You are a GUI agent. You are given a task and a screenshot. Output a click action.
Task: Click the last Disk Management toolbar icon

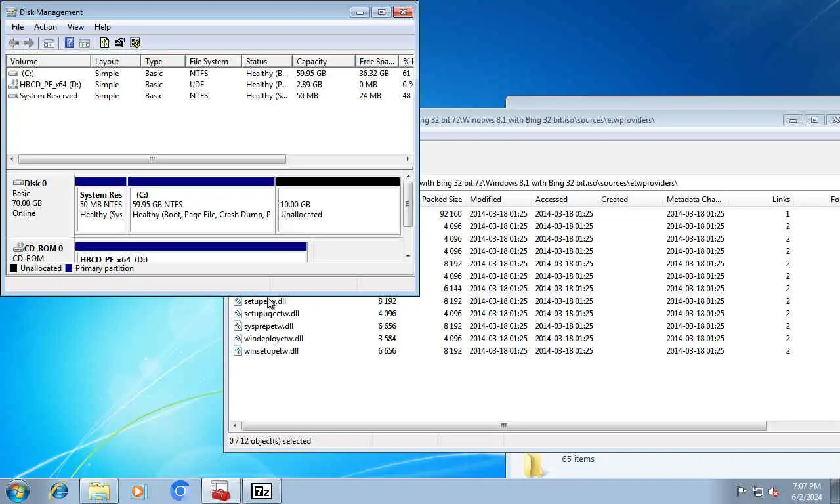(135, 43)
